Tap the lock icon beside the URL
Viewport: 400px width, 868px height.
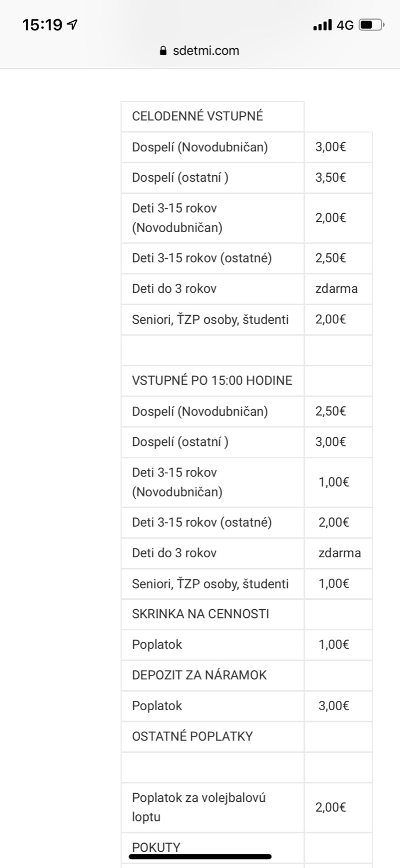click(163, 51)
